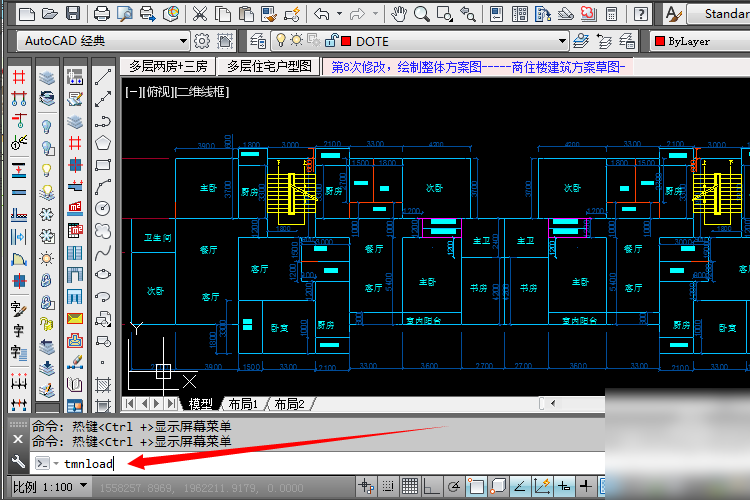Open 俯视 view controls menu
The image size is (750, 500).
coord(157,92)
